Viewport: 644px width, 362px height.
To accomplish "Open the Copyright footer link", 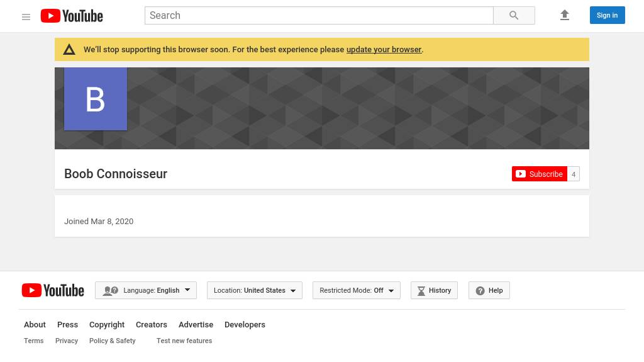I will 107,325.
